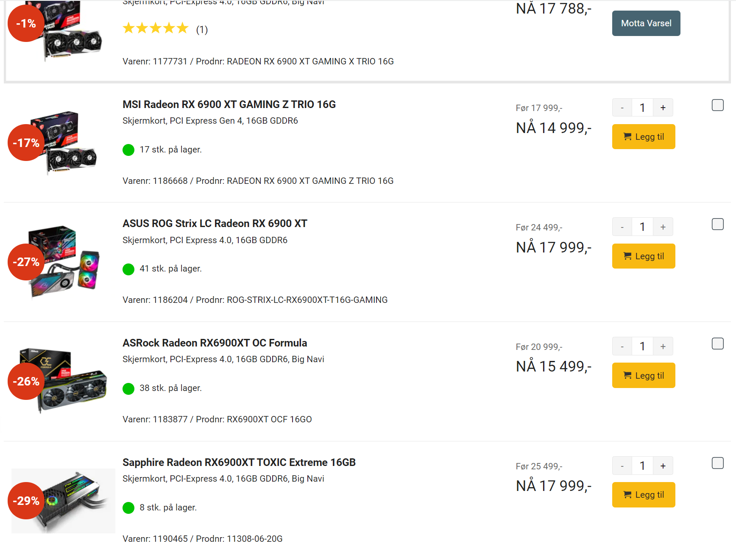Image resolution: width=736 pixels, height=560 pixels.
Task: Click green stock indicator for 17 stk.
Action: coord(128,150)
